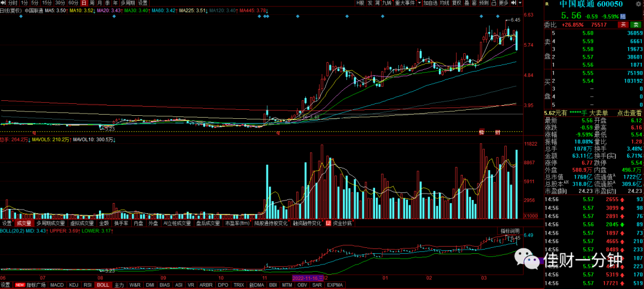Image resolution: width=644 pixels, height=289 pixels.
Task: Switch to the 5分 period
Action: (x=35, y=3)
